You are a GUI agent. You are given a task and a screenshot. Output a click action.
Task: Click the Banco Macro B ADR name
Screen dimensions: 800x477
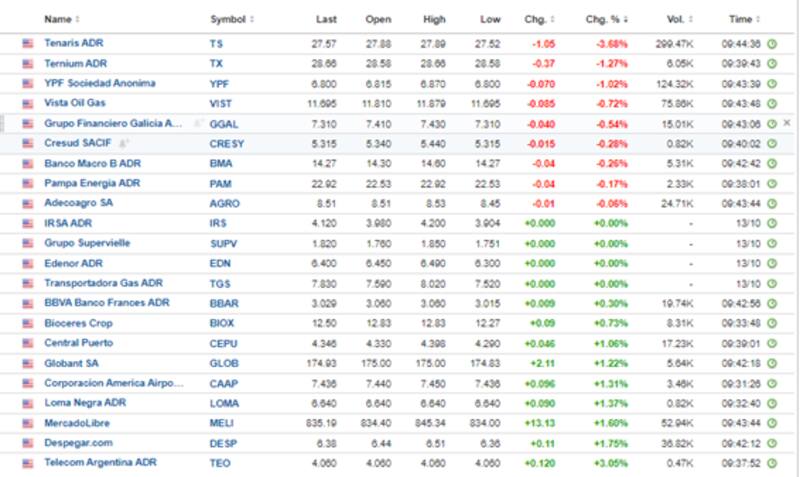coord(90,163)
